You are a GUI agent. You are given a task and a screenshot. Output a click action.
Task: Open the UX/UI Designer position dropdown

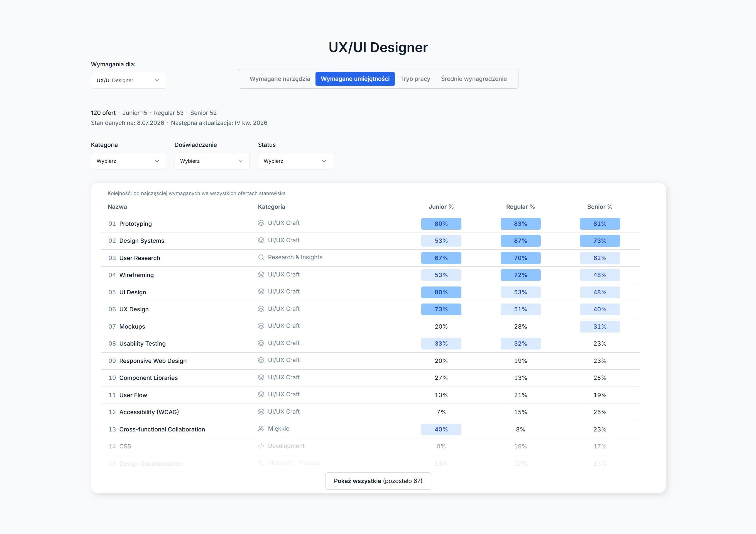pos(128,81)
